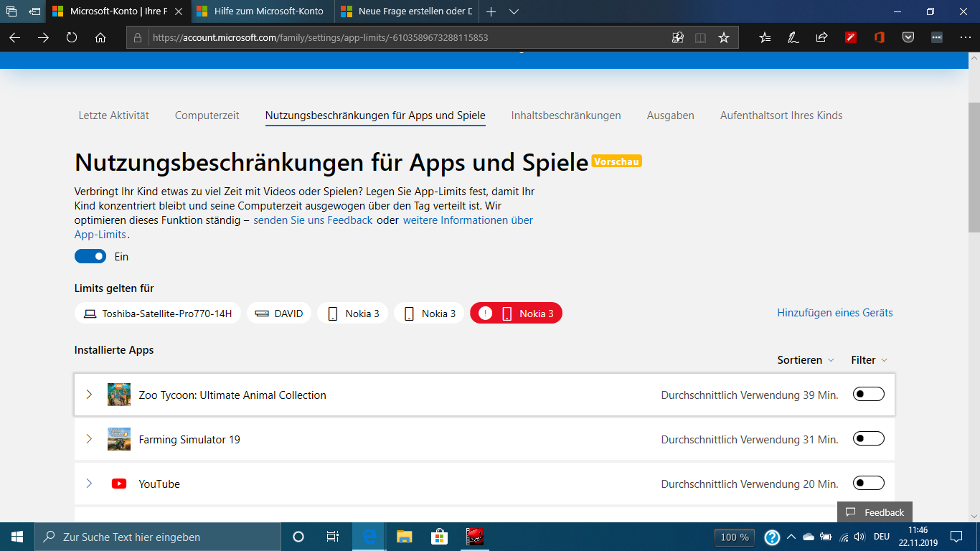
Task: Open the Filter dropdown
Action: (869, 360)
